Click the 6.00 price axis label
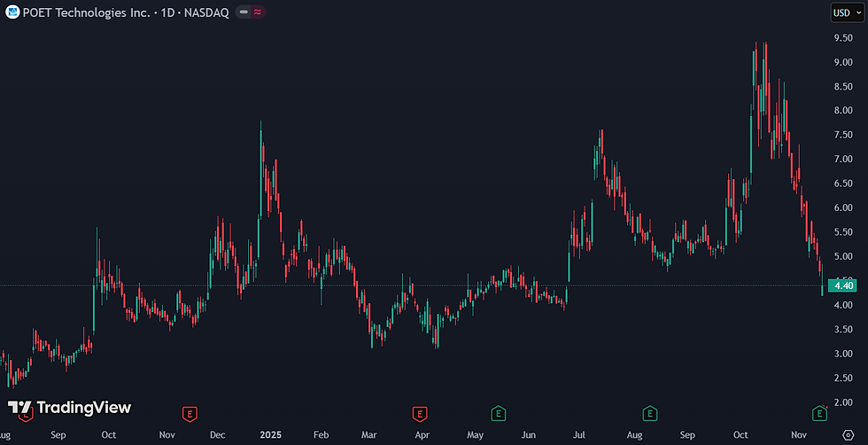The image size is (868, 445). pyautogui.click(x=843, y=207)
